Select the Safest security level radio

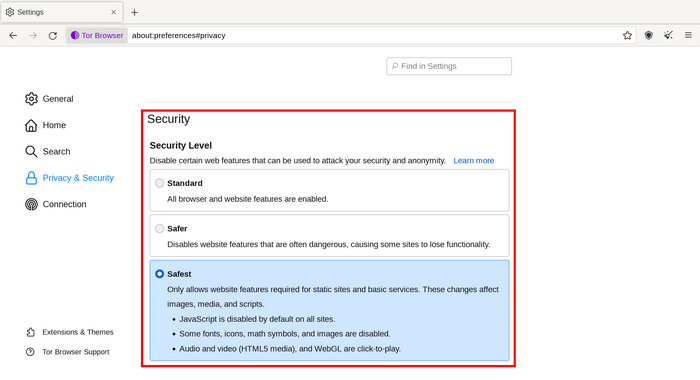point(159,274)
